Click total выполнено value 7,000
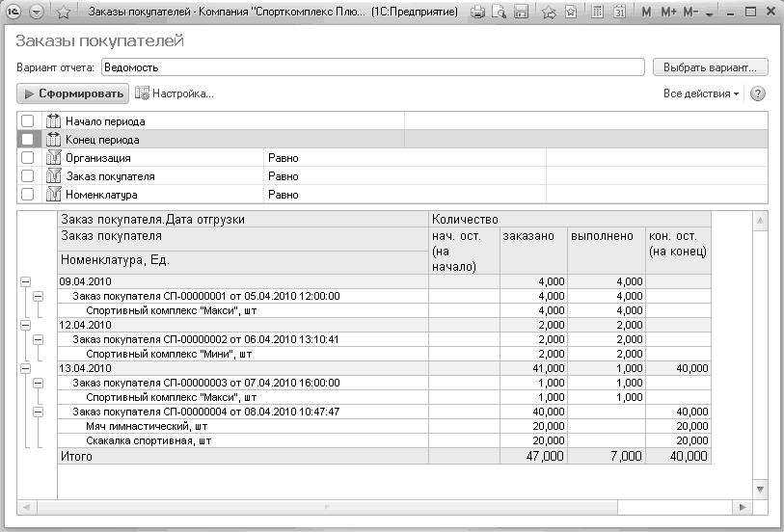This screenshot has height=532, width=784. tap(626, 456)
